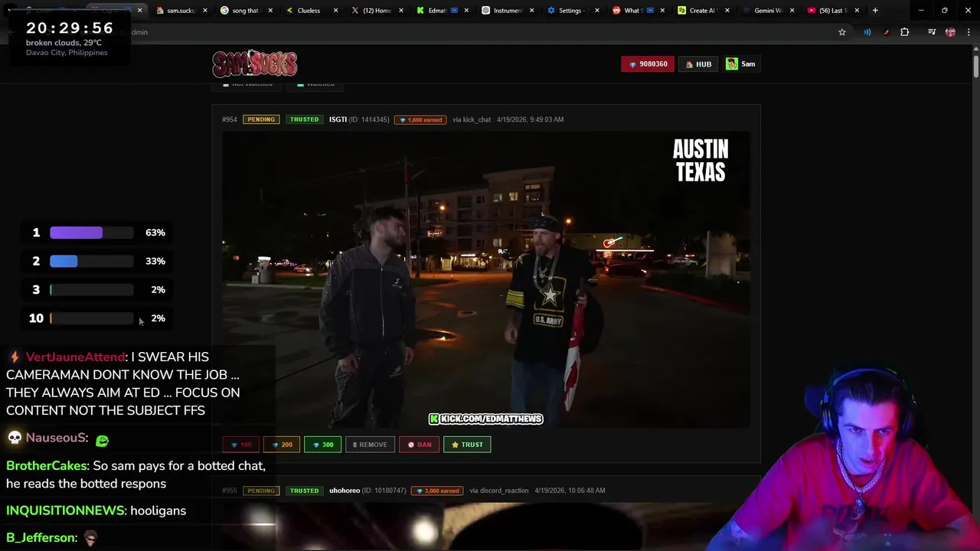Switch to the Create AI tab
The image size is (980, 551).
click(x=702, y=11)
